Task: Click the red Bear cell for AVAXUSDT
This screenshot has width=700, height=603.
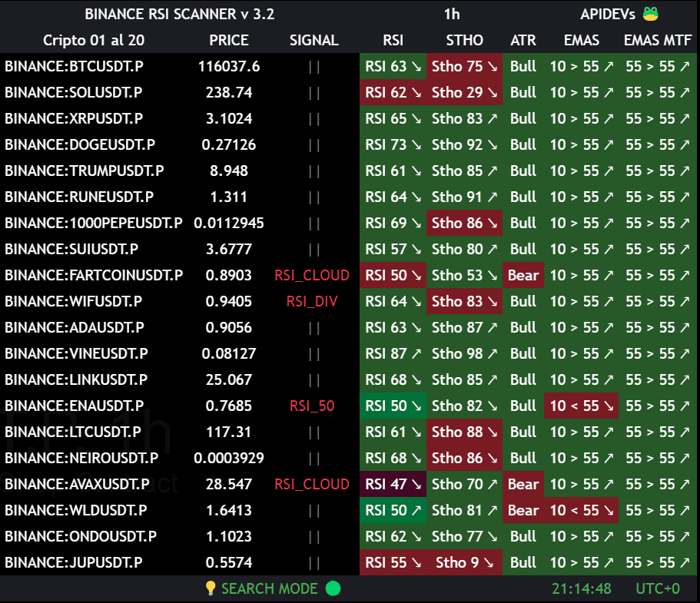Action: click(523, 484)
